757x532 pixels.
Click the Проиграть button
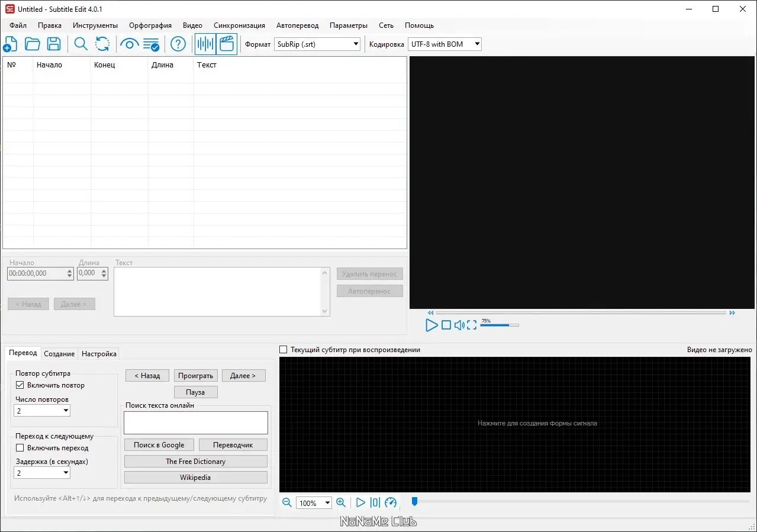point(196,376)
